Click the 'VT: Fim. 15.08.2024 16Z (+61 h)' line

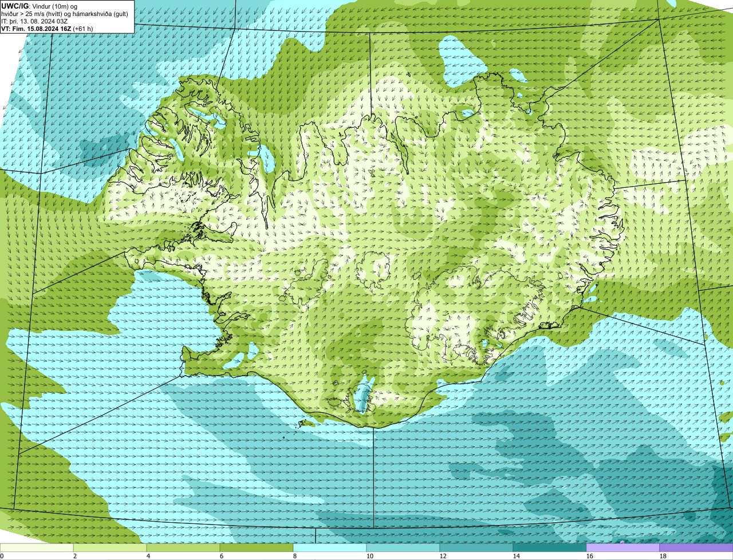pyautogui.click(x=47, y=28)
